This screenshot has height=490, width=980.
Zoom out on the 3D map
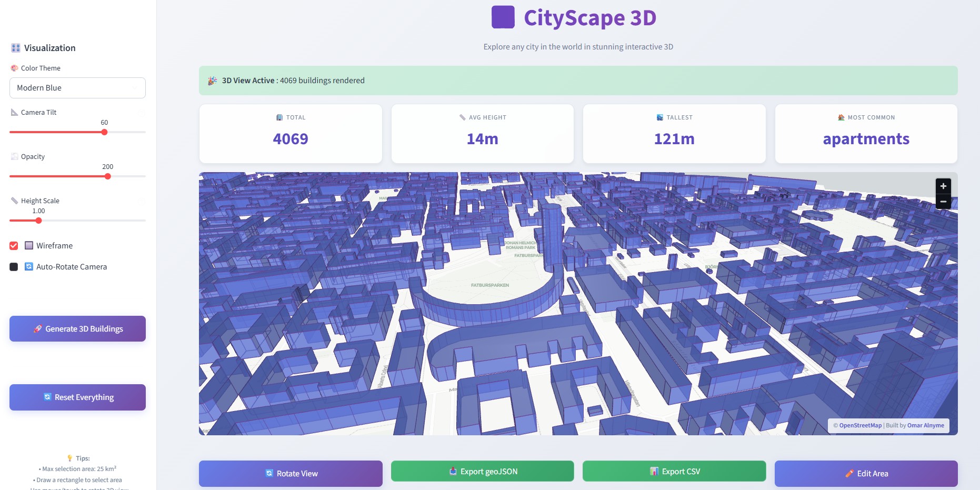943,202
